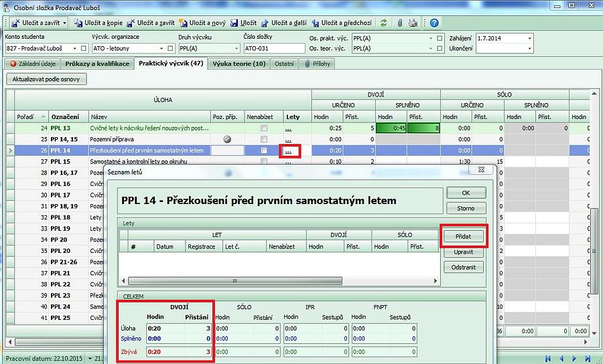Open help via blue question mark icon
Screen dimensions: 603x364
[434, 23]
